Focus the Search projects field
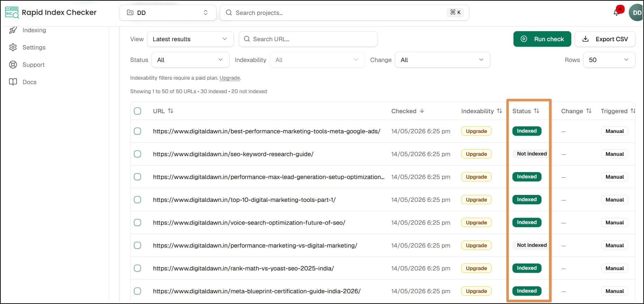The image size is (644, 304). click(x=345, y=12)
